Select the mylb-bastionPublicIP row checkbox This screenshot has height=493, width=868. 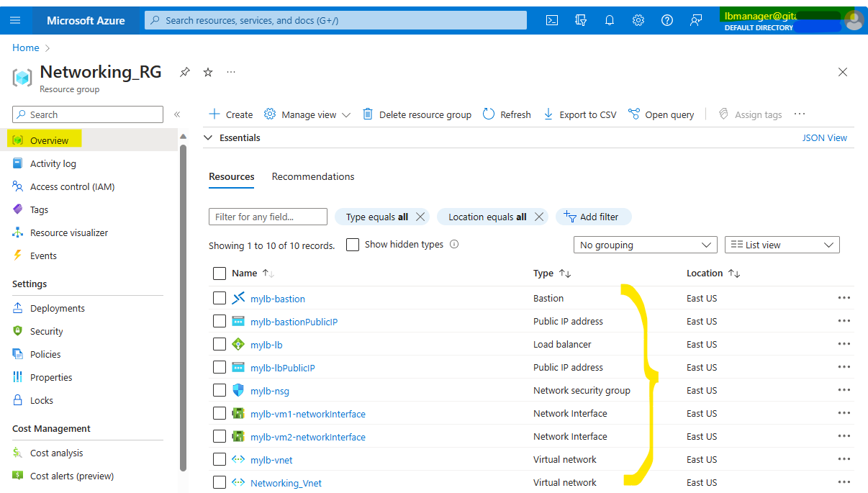[220, 321]
